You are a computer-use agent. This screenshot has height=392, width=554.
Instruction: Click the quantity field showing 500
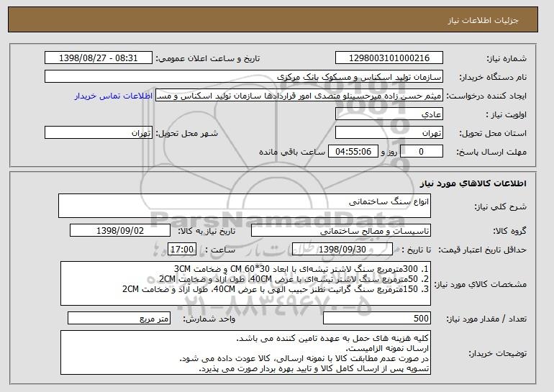tap(377, 318)
